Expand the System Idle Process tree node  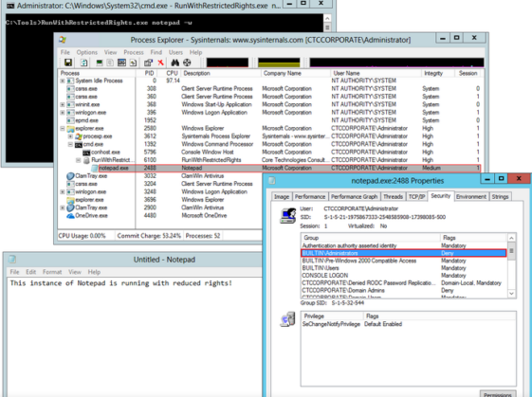click(63, 81)
